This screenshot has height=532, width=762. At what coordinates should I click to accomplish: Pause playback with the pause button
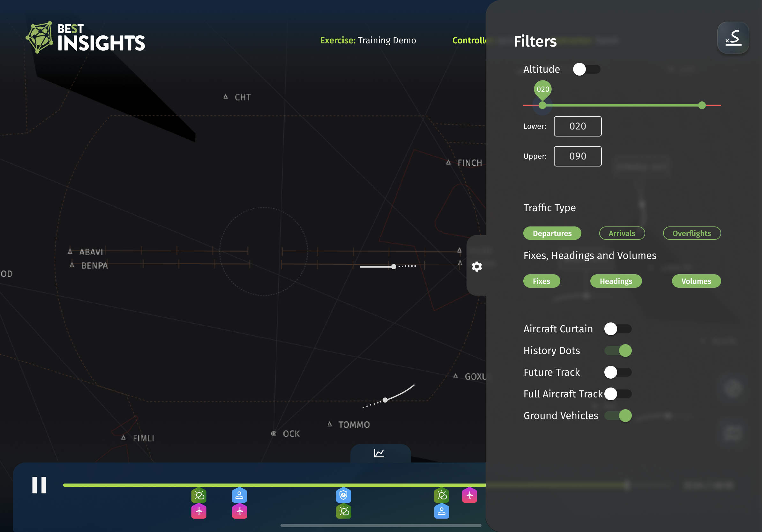(x=39, y=485)
